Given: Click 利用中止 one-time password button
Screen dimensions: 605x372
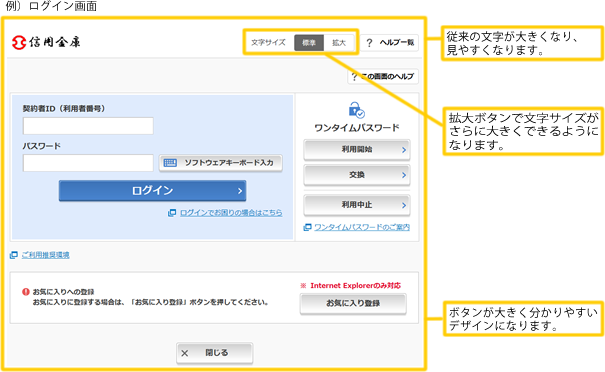Looking at the screenshot, I should tap(357, 205).
